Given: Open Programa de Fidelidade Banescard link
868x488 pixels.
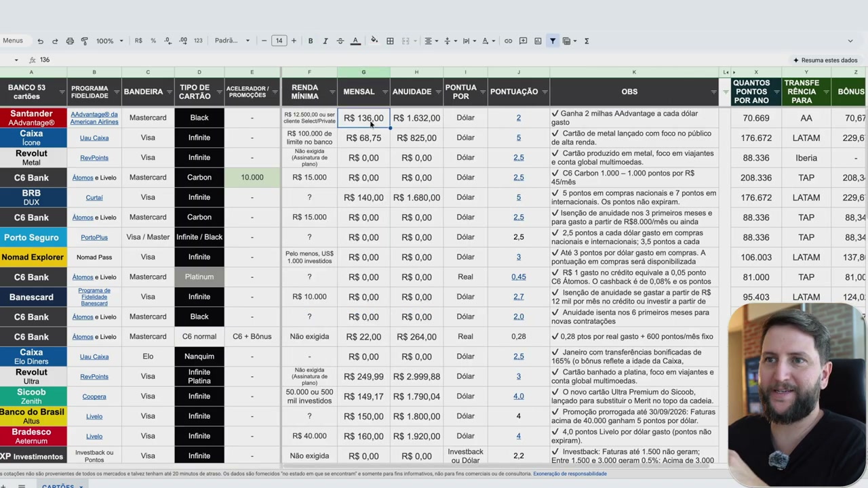Looking at the screenshot, I should 94,297.
